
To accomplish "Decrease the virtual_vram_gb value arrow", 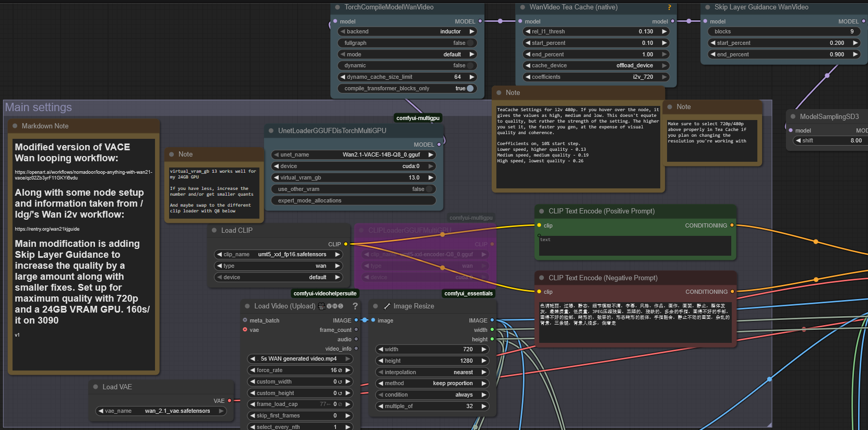I will coord(276,178).
